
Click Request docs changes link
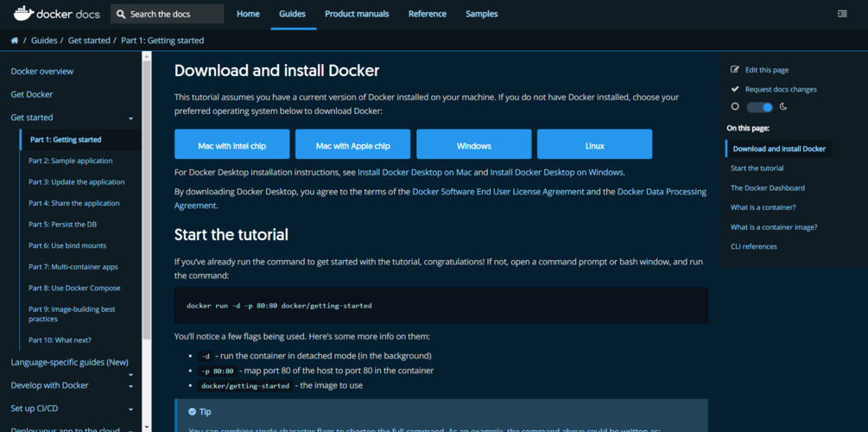coord(781,89)
